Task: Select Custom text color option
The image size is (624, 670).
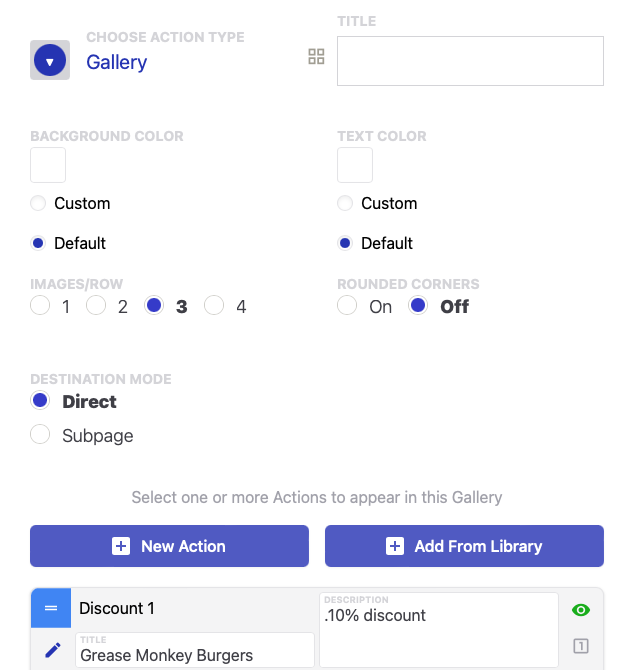Action: (346, 204)
